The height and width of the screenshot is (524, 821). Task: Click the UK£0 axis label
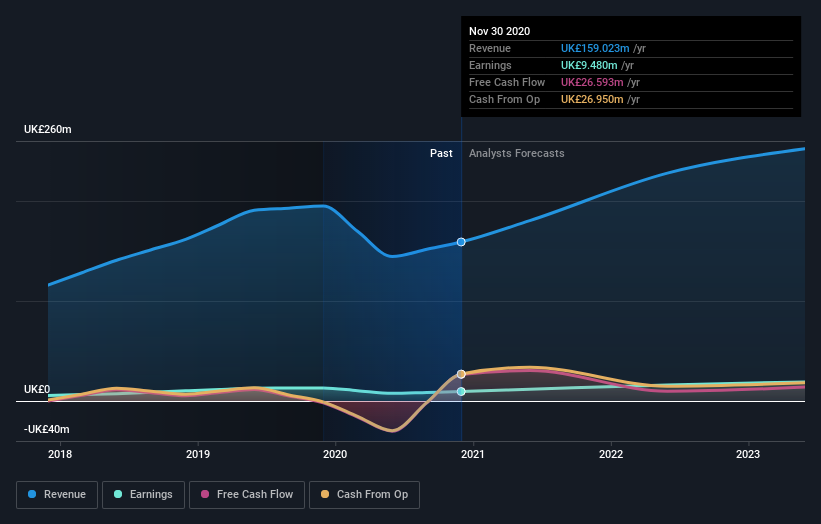(37, 389)
